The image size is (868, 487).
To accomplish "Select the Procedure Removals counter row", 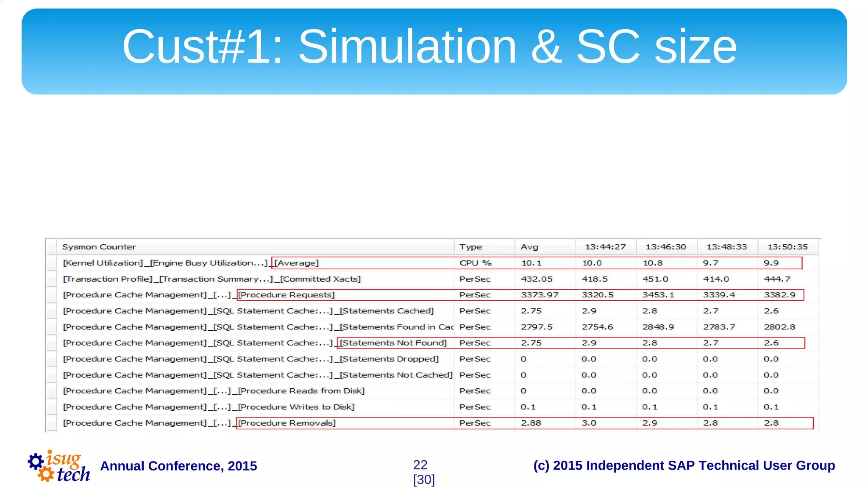I will (432, 423).
